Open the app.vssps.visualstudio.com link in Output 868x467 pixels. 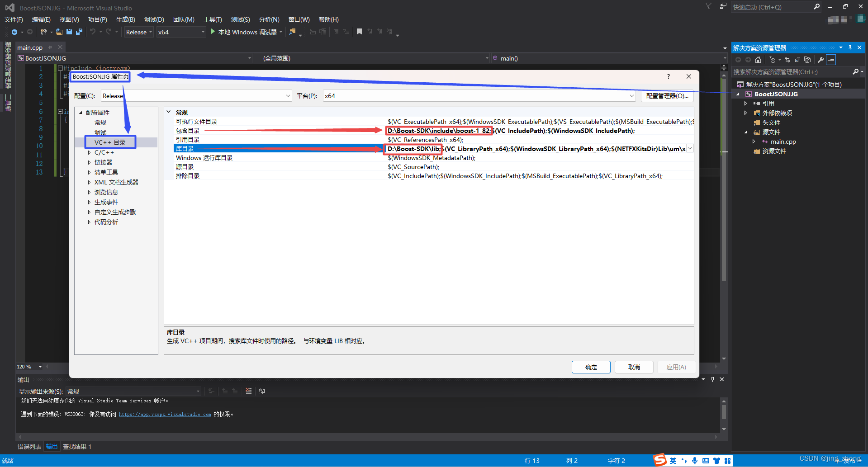(165, 414)
